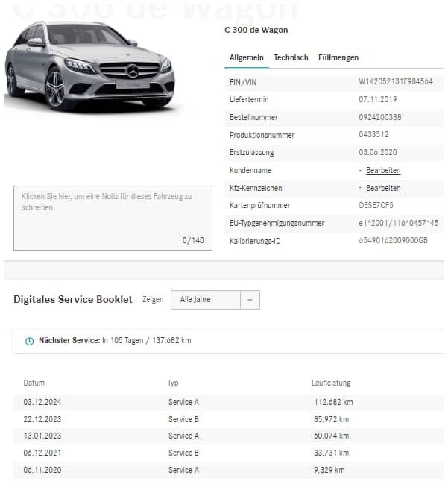
Task: Click the FIN/VIN number W1K2052131F984564
Action: tap(395, 82)
